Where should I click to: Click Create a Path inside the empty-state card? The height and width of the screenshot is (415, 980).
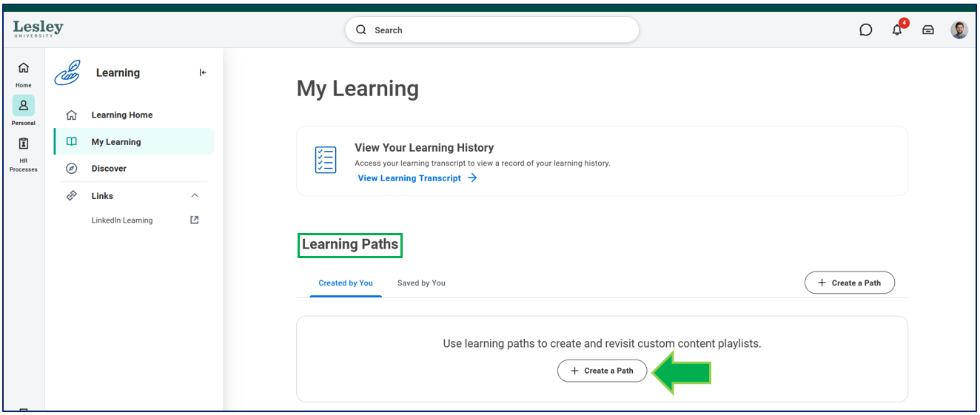pyautogui.click(x=602, y=371)
